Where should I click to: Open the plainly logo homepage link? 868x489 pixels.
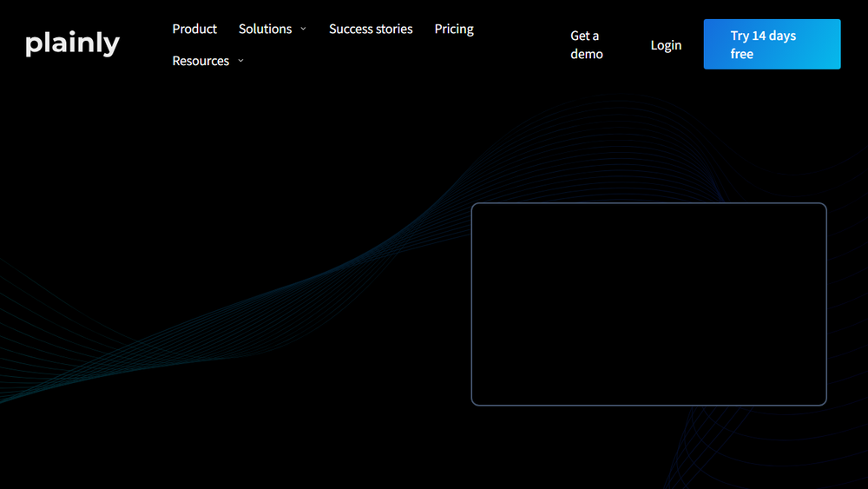point(73,43)
